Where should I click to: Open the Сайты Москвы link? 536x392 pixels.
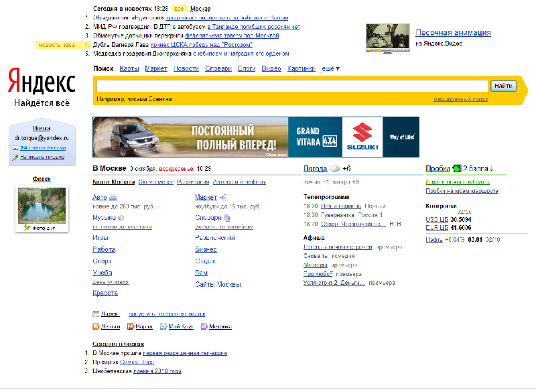coord(218,284)
